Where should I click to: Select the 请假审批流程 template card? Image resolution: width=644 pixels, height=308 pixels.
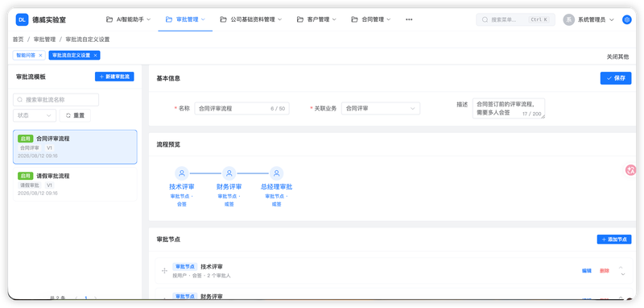(75, 184)
